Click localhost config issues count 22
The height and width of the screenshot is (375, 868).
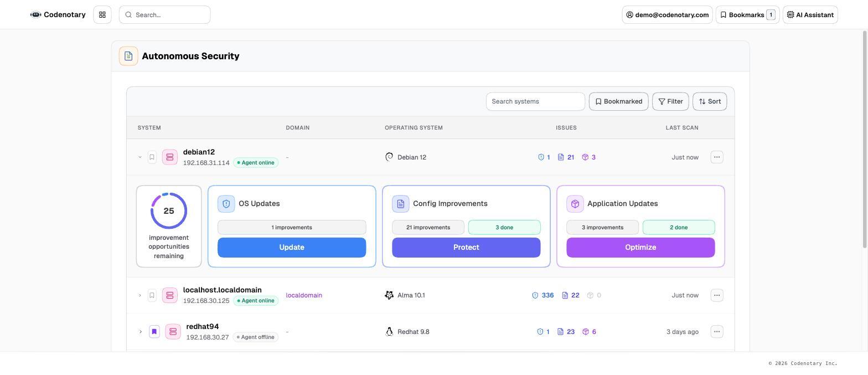point(571,295)
